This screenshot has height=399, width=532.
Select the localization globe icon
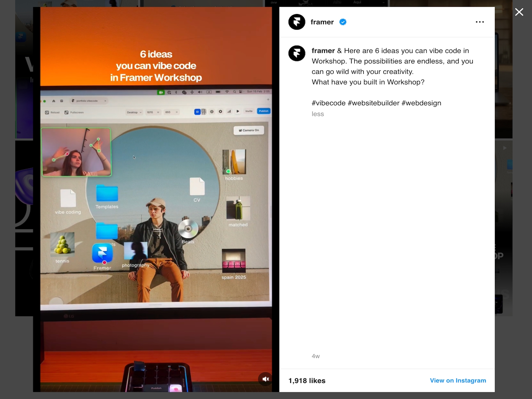coord(212,112)
